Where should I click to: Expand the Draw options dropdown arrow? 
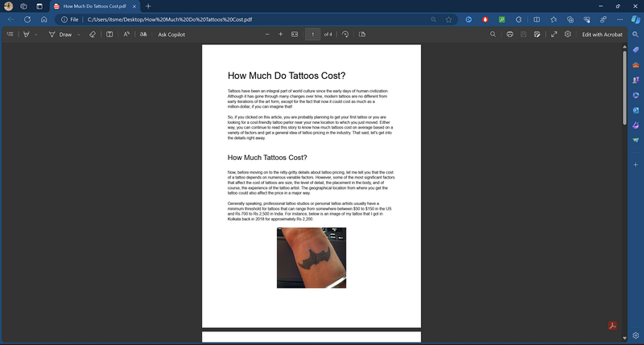(x=79, y=35)
